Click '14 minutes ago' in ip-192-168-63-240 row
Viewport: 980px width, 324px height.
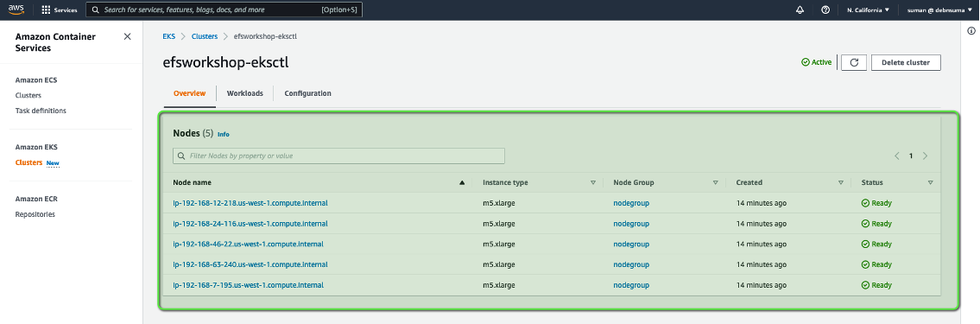click(x=762, y=265)
